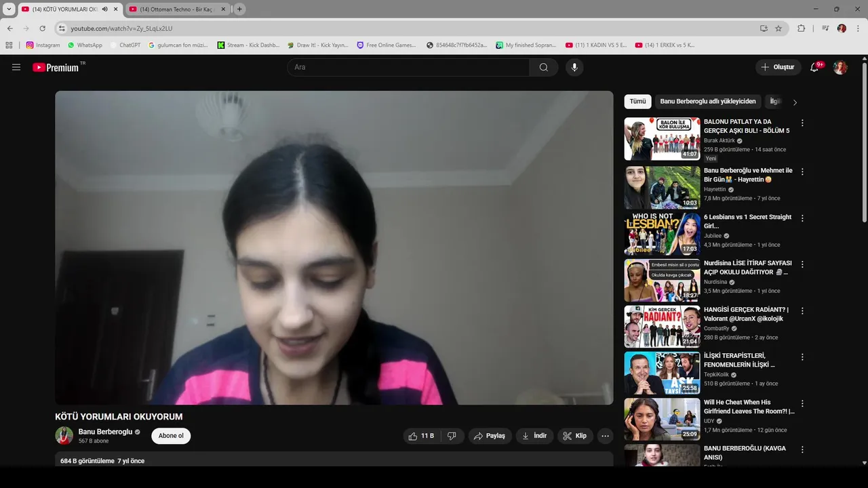
Task: Bookmark this page with star icon
Action: (x=778, y=28)
